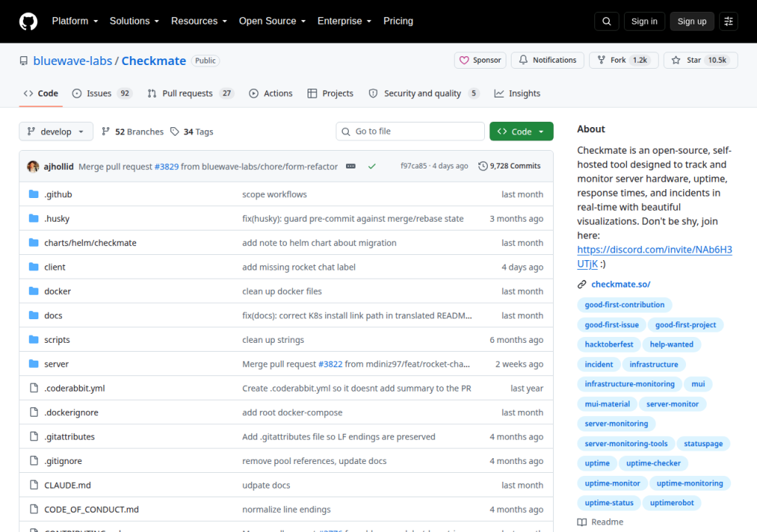Click the hacktoberfest topic tag

point(609,344)
